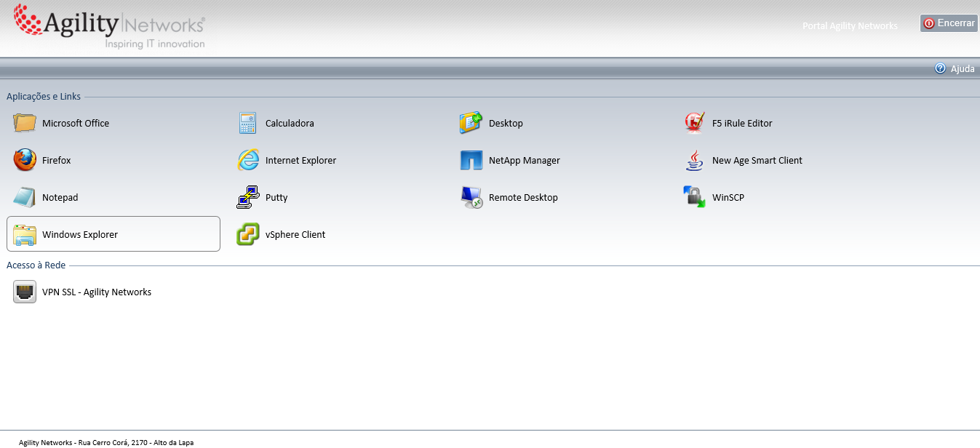Open the NetApp Manager icon
Viewport: 980px width, 448px height.
(471, 160)
